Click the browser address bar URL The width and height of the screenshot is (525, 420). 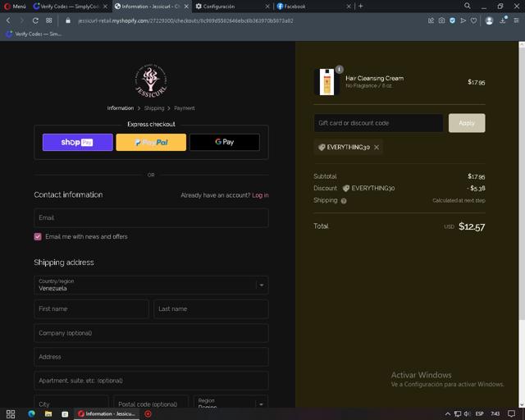(186, 21)
